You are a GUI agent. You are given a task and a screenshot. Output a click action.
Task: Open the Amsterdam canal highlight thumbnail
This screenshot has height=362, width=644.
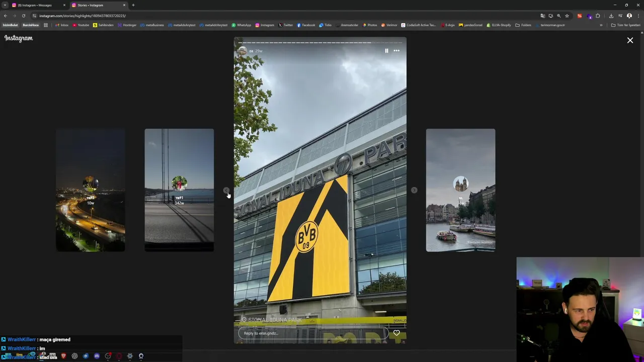(x=460, y=190)
